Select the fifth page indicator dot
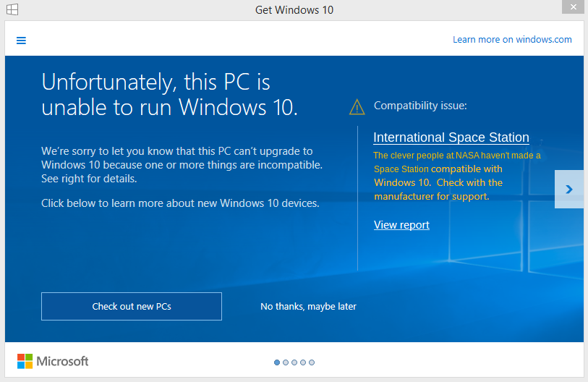The height and width of the screenshot is (382, 588). pyautogui.click(x=312, y=362)
